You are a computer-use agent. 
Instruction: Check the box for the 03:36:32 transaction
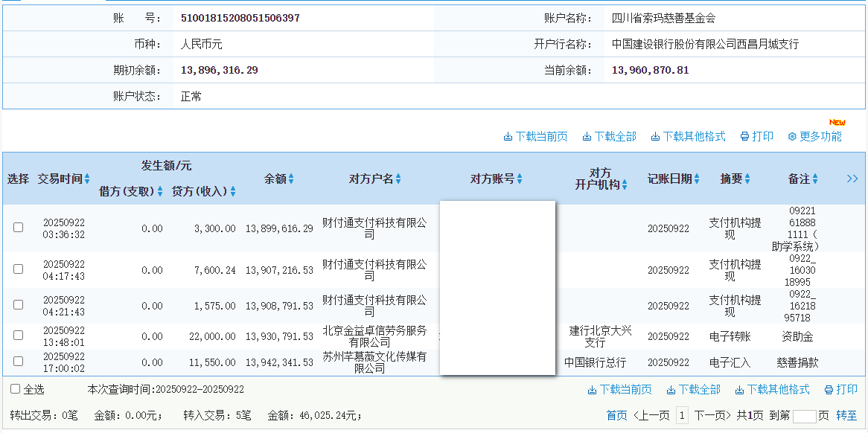(x=19, y=228)
